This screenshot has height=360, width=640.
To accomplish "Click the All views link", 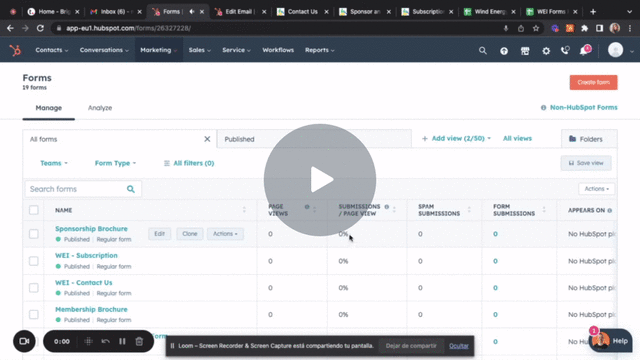I will pyautogui.click(x=517, y=139).
